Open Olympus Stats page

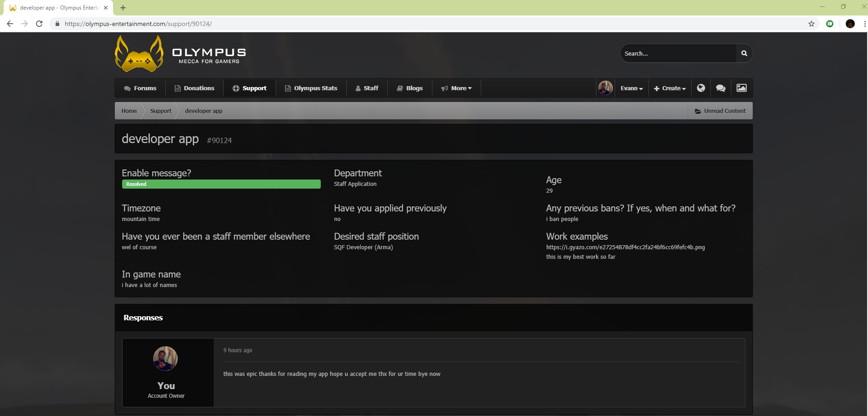click(311, 88)
